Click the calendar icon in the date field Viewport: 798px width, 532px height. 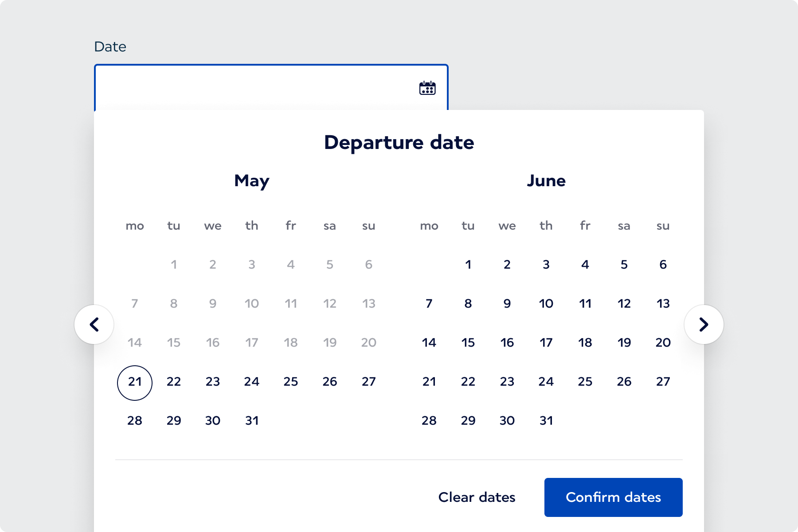click(x=427, y=88)
